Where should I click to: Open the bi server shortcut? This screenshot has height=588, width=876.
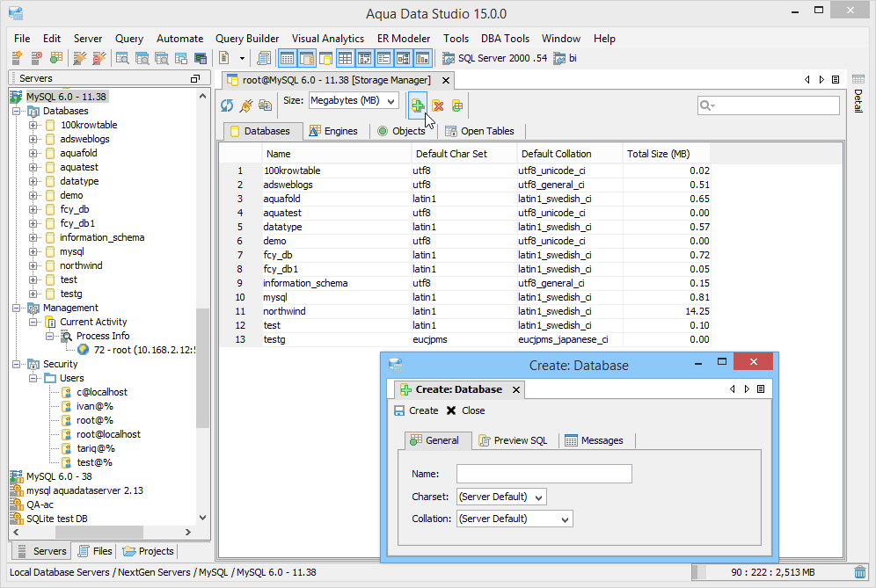click(565, 58)
